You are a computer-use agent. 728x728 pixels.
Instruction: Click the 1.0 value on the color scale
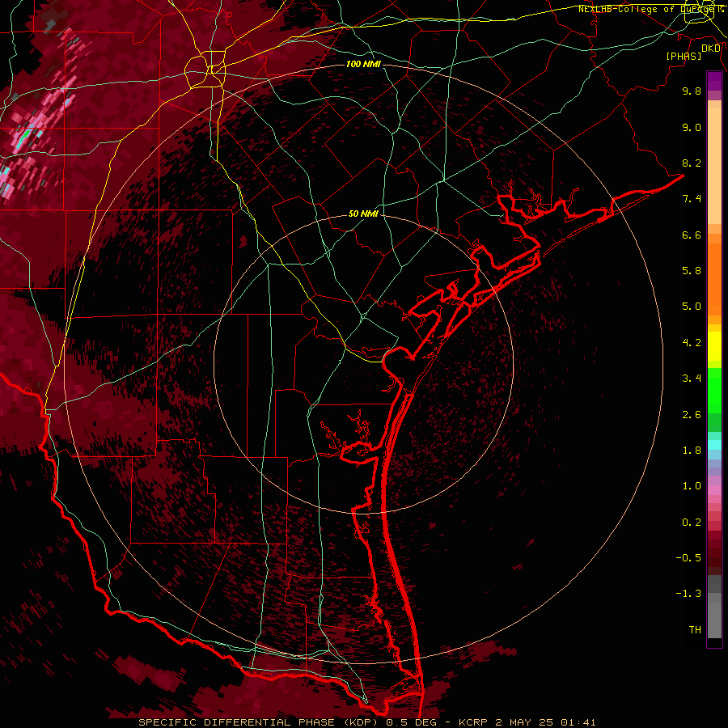(x=692, y=486)
